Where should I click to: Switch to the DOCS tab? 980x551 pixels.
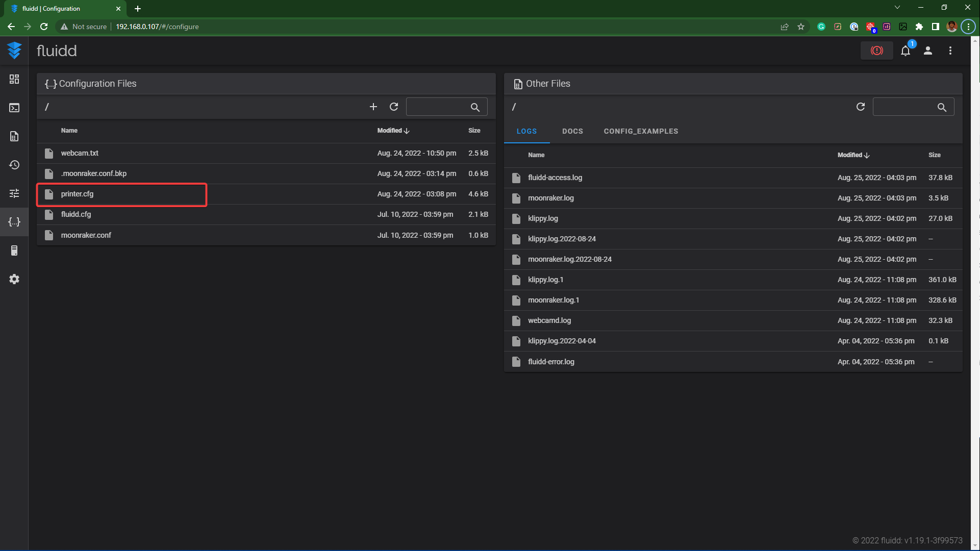(572, 131)
